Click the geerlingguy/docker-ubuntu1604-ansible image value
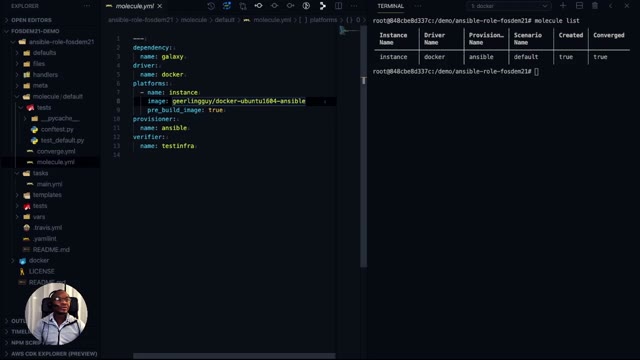The height and width of the screenshot is (360, 640). pyautogui.click(x=239, y=101)
